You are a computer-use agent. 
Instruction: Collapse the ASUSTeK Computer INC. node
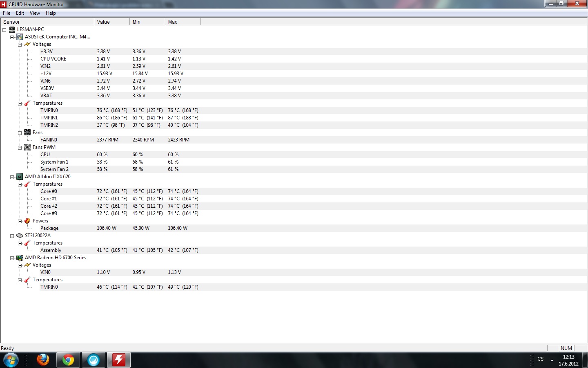12,37
